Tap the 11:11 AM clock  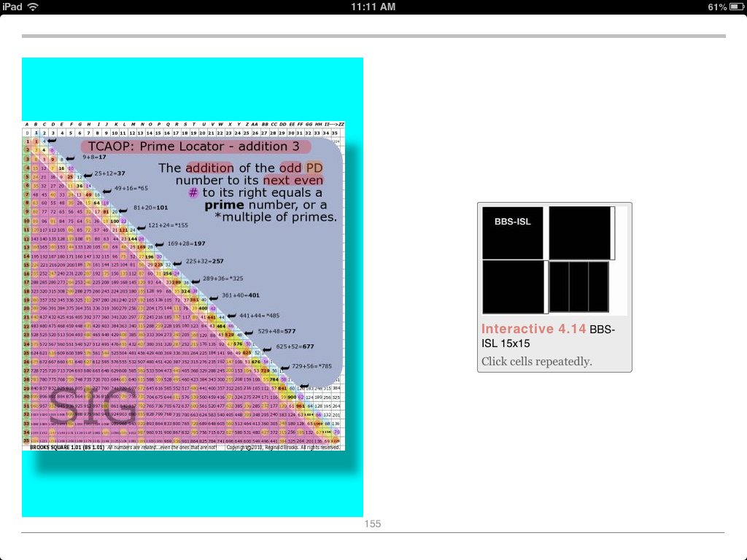point(373,7)
